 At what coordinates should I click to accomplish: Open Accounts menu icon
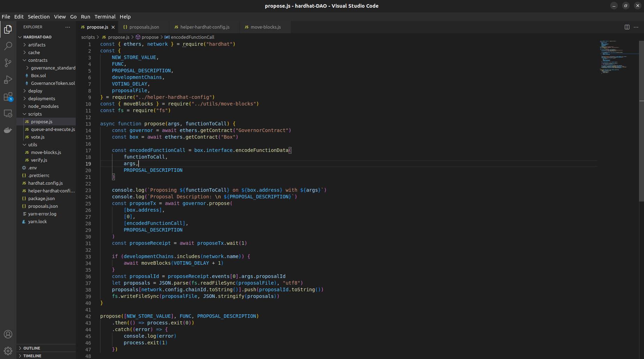[8, 334]
